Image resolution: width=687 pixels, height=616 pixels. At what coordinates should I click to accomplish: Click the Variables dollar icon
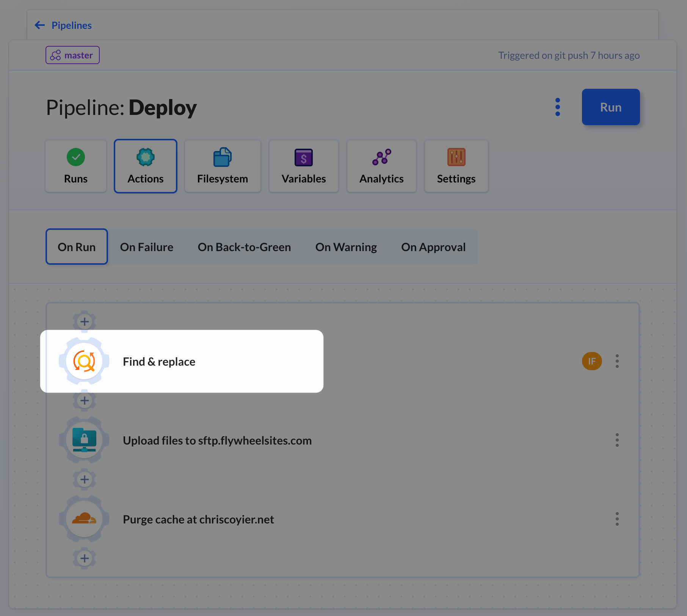coord(304,157)
